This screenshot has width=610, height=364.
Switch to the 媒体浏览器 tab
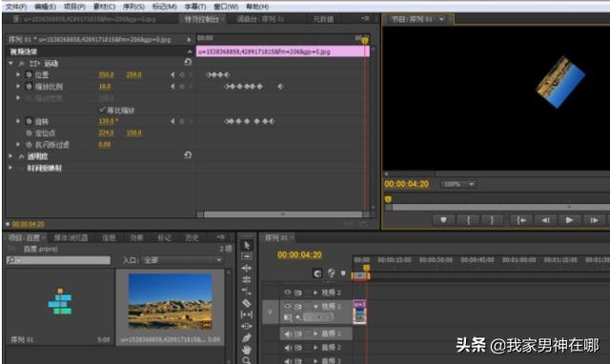click(x=71, y=237)
